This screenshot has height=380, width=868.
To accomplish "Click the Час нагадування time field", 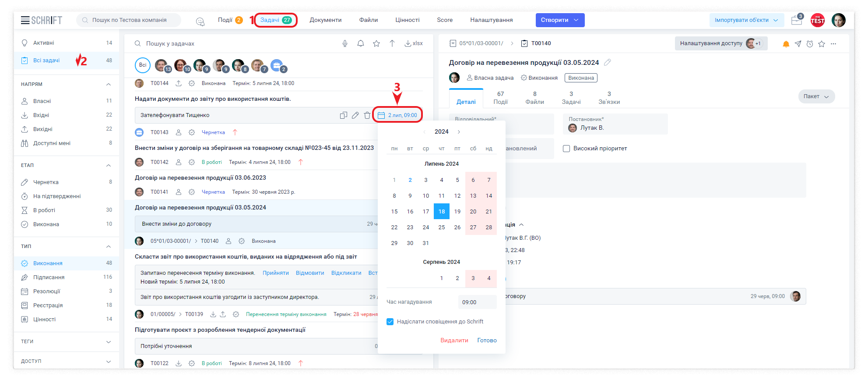I will (477, 302).
